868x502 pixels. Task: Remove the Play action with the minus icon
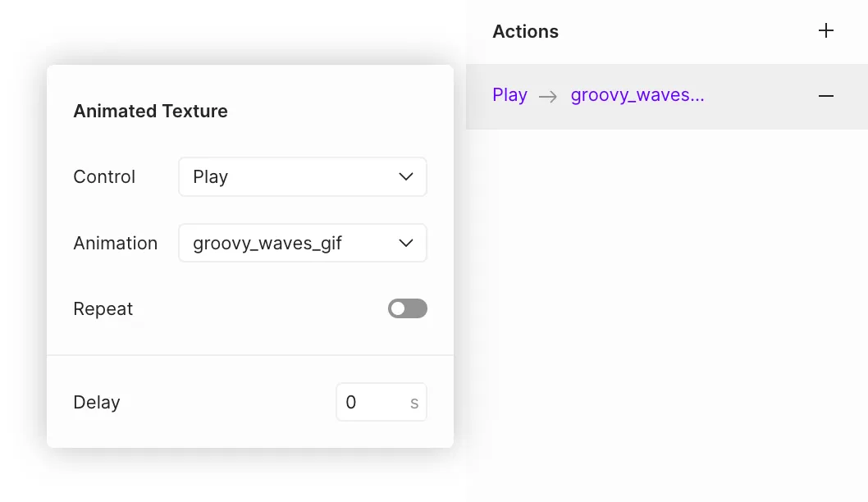point(826,96)
